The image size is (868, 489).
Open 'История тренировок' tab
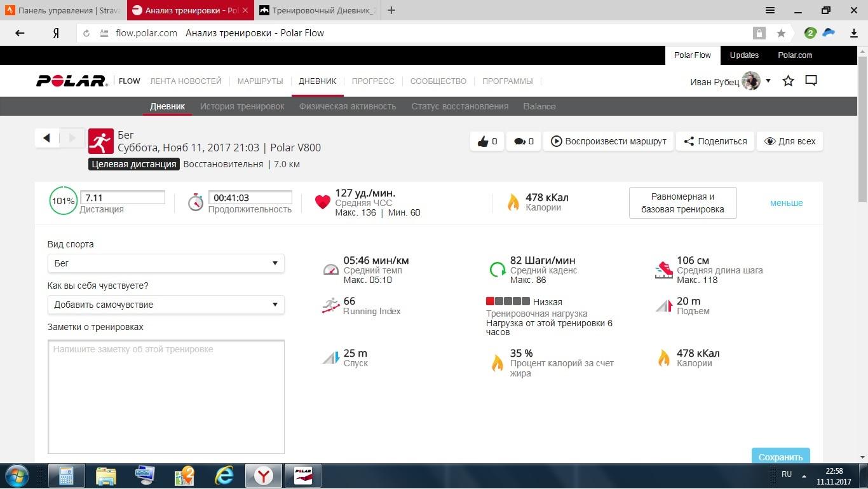pyautogui.click(x=242, y=106)
